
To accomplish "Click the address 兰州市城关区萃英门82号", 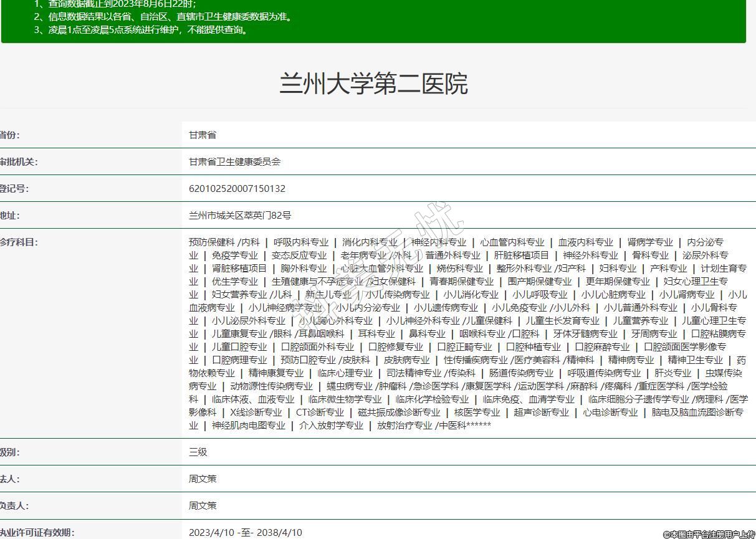I will (240, 215).
